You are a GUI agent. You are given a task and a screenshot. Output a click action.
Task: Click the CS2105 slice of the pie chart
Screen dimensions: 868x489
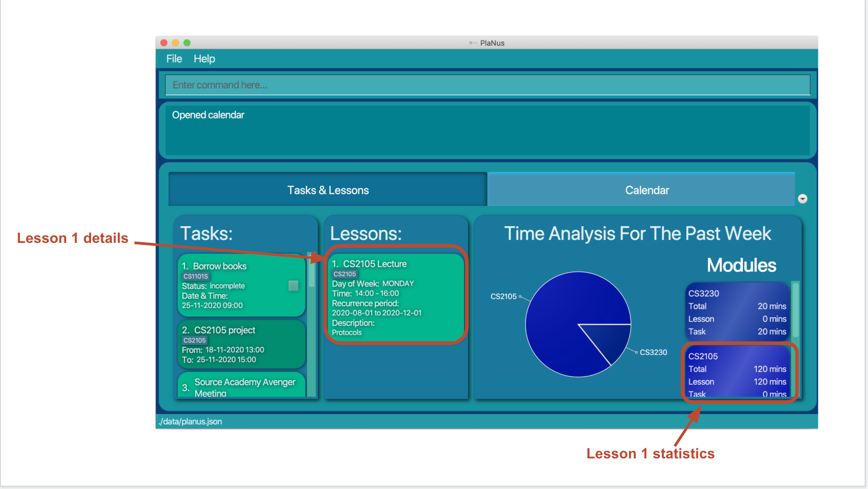(564, 318)
